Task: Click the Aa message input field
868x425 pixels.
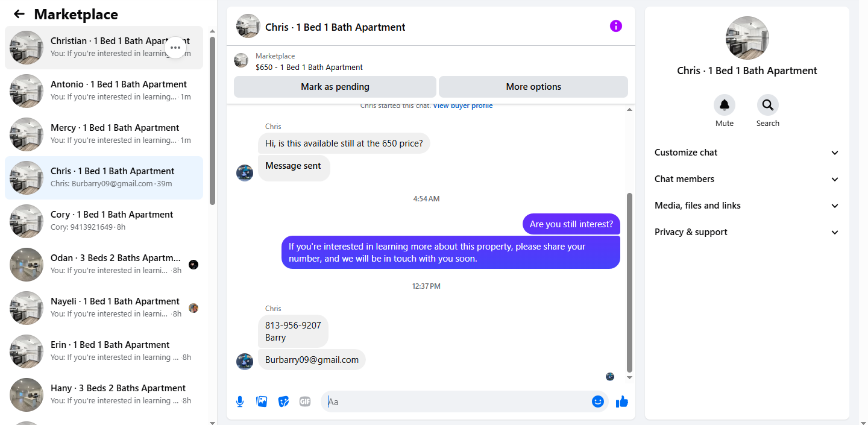Action: (458, 401)
